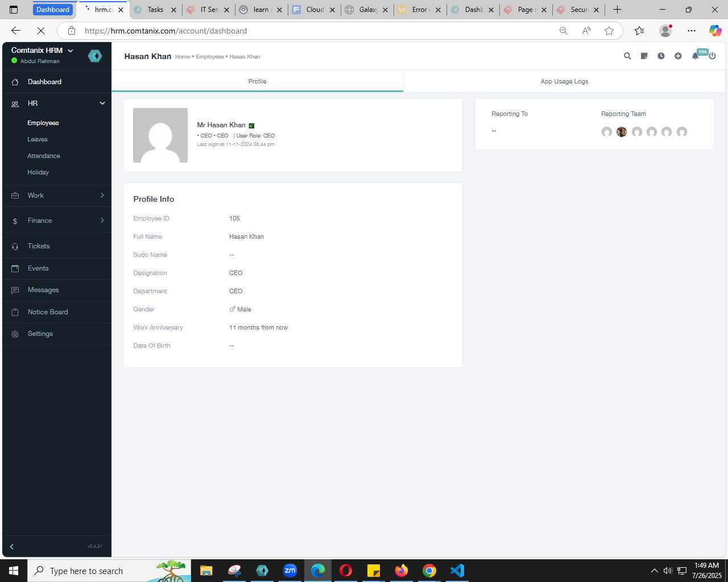Screen dimensions: 728x582
Task: Click the read aloud icon in address bar
Action: 586,31
